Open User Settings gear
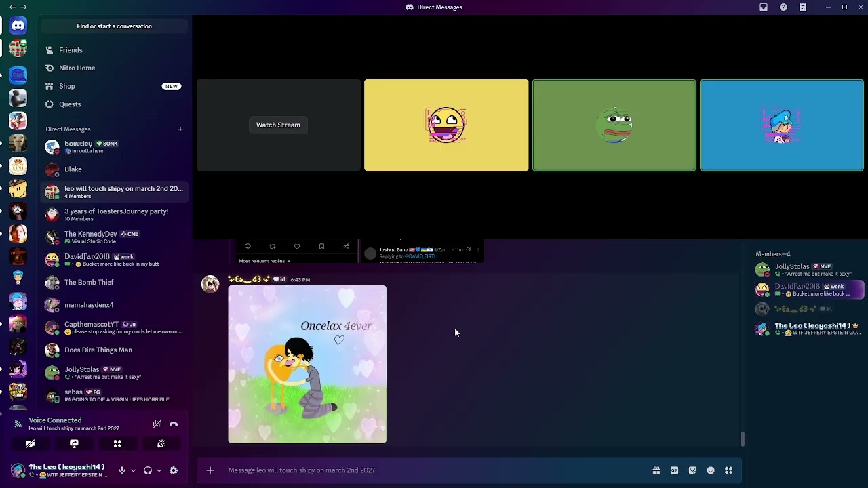Viewport: 868px width, 488px height. (174, 470)
